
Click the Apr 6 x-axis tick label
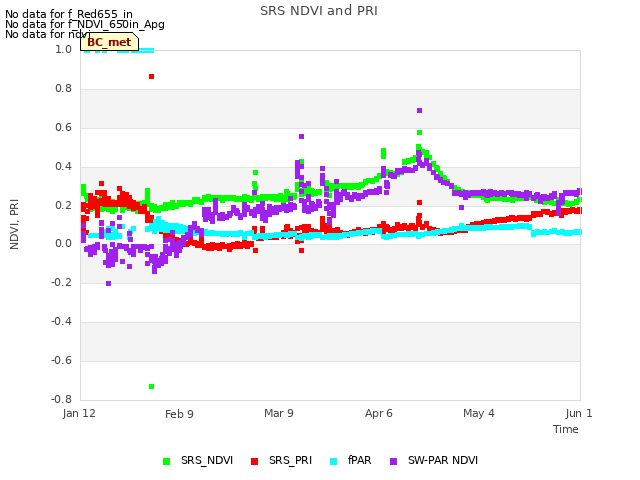click(x=379, y=413)
